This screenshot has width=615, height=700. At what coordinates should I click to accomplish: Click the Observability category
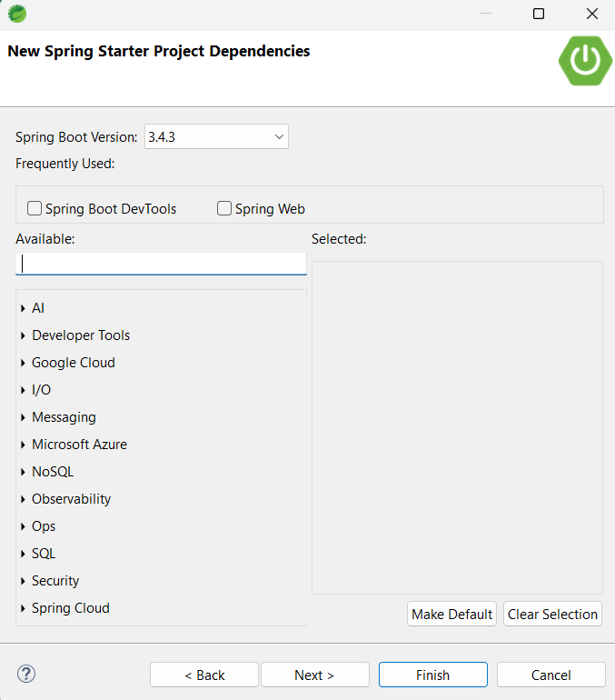point(71,499)
